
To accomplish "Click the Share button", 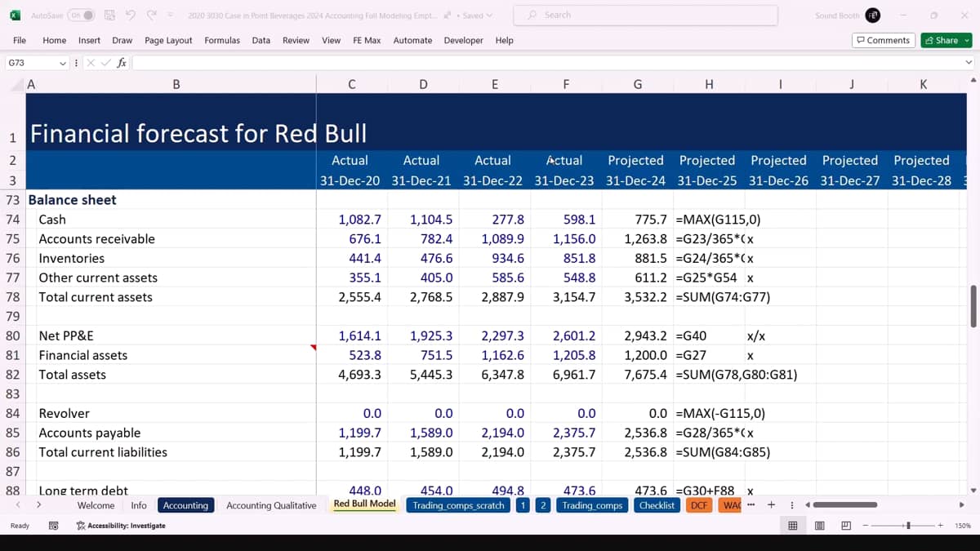I will tap(946, 40).
